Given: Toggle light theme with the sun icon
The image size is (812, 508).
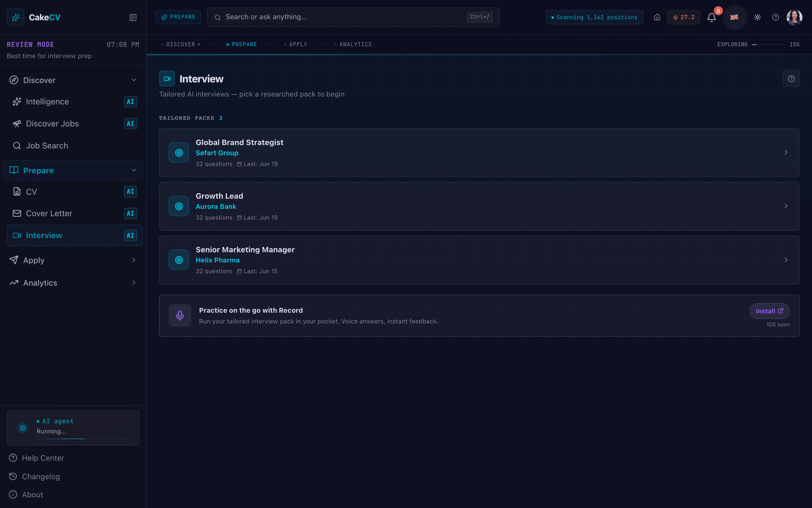Looking at the screenshot, I should (757, 17).
